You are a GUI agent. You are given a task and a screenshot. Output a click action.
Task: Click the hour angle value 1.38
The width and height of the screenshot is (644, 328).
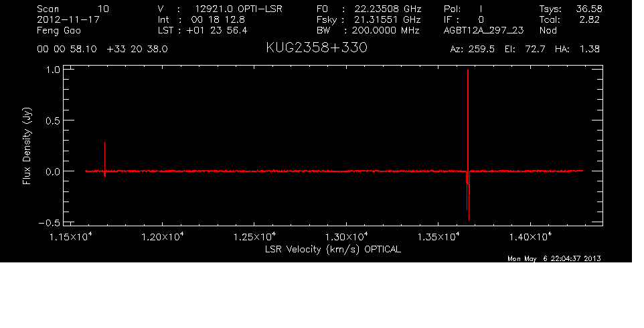[589, 50]
